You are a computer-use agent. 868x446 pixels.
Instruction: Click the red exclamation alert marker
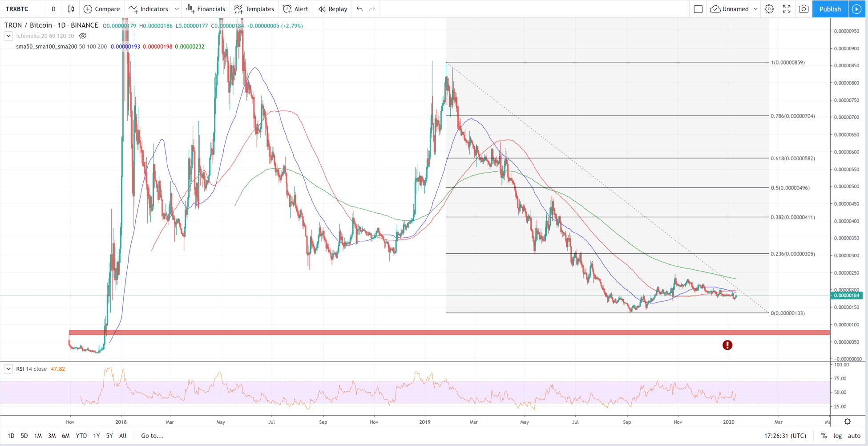(x=727, y=345)
